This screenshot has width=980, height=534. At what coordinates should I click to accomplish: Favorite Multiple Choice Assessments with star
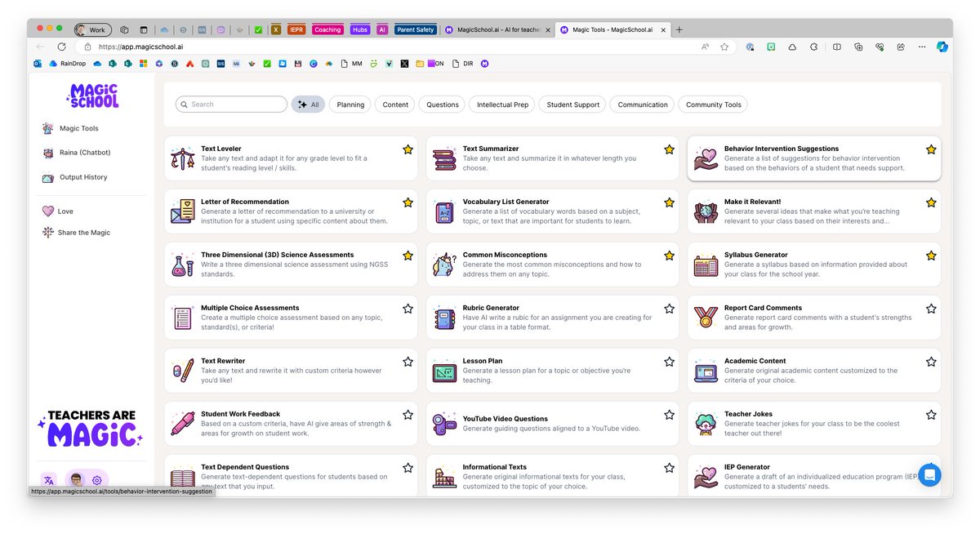coord(408,309)
